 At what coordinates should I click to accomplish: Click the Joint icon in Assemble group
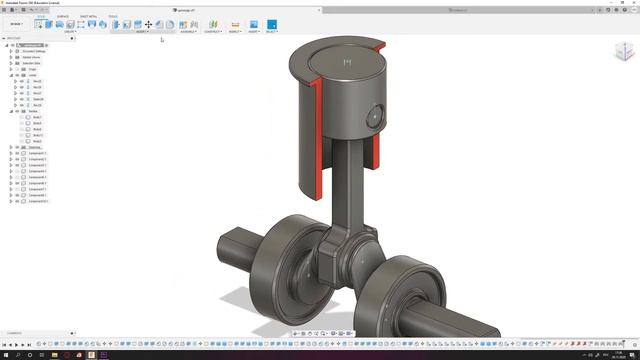click(x=194, y=24)
